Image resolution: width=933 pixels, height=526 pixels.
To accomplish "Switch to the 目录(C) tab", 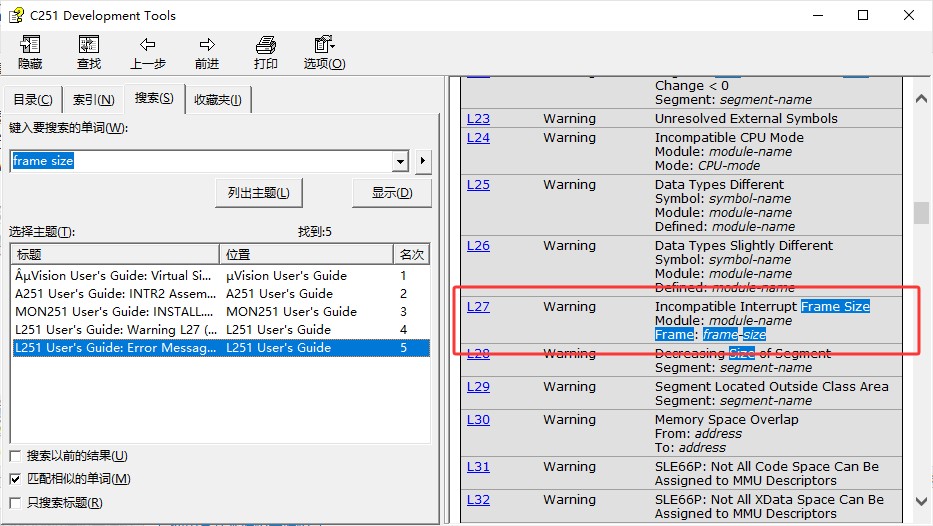I will pyautogui.click(x=33, y=100).
